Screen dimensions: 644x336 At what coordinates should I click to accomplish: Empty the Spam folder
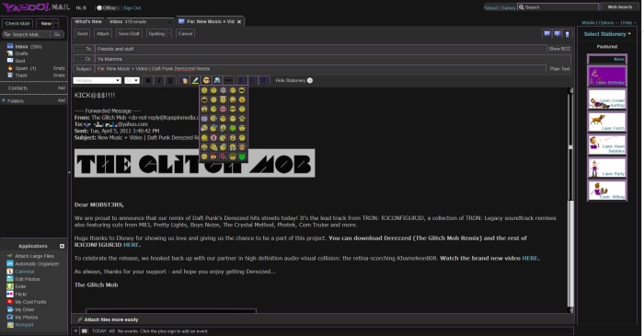pos(59,68)
